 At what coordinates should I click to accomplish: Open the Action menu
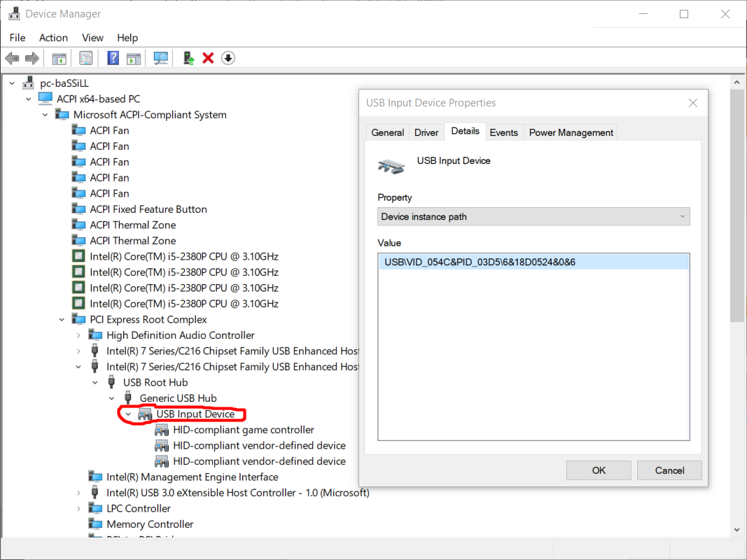(x=53, y=38)
